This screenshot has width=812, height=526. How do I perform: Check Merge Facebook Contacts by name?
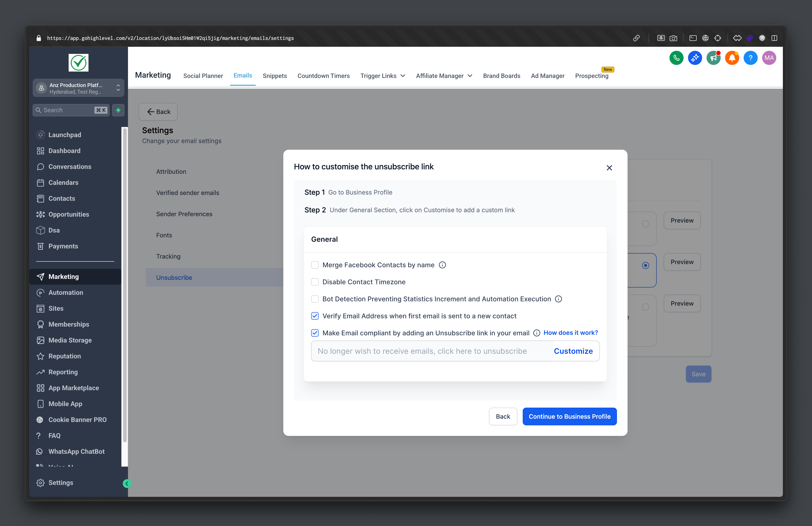tap(315, 265)
